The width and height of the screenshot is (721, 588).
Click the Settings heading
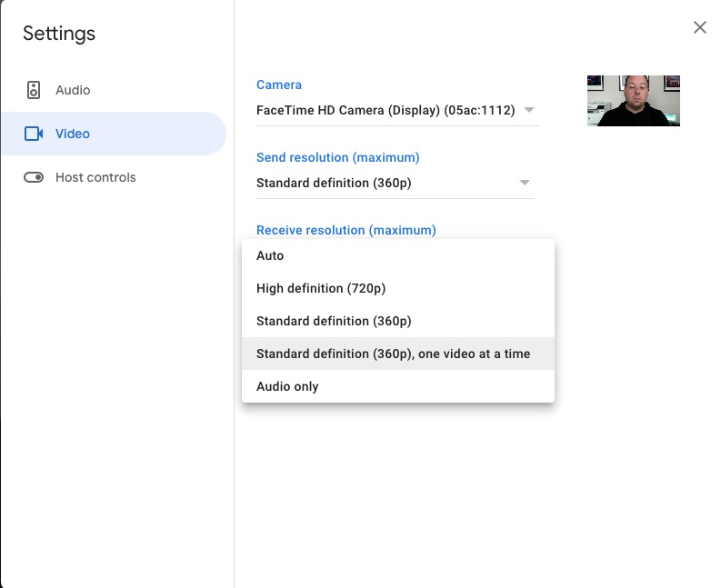[x=59, y=34]
